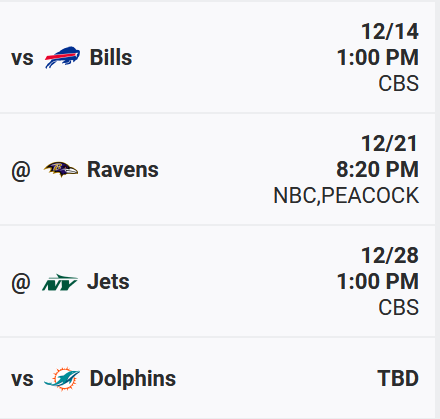Click CBS label on Jets game
The image size is (440, 419).
coord(399,307)
